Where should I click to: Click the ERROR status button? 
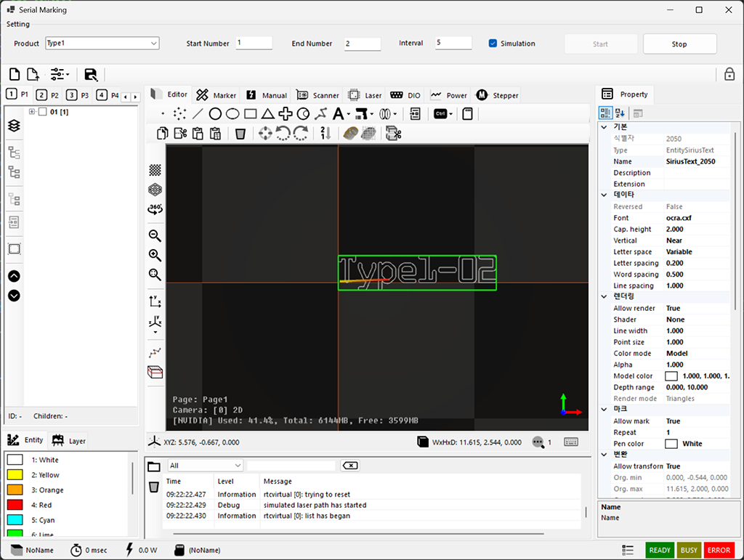point(719,550)
